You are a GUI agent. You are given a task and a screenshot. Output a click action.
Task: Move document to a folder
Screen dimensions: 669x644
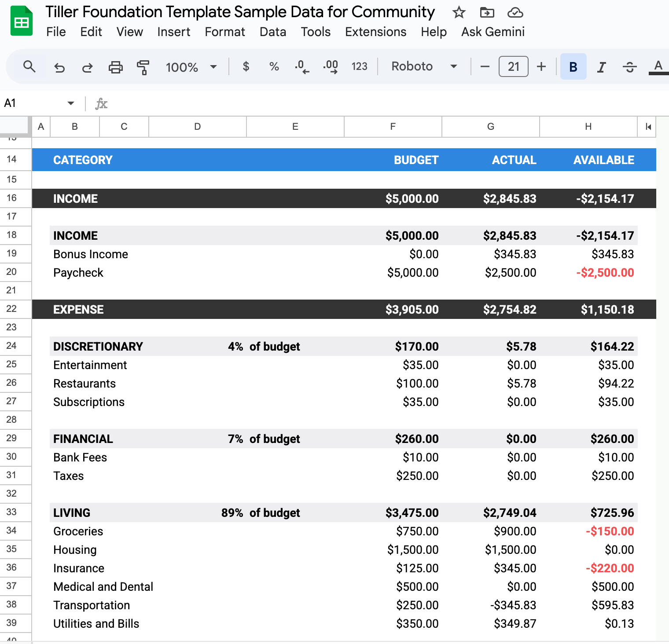coord(487,12)
